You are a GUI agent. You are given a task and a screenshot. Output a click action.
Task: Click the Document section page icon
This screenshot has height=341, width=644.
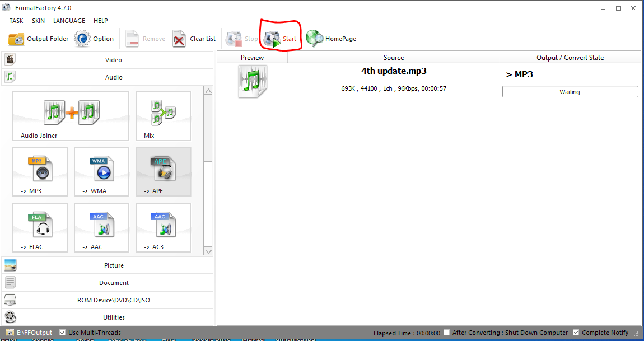[10, 283]
